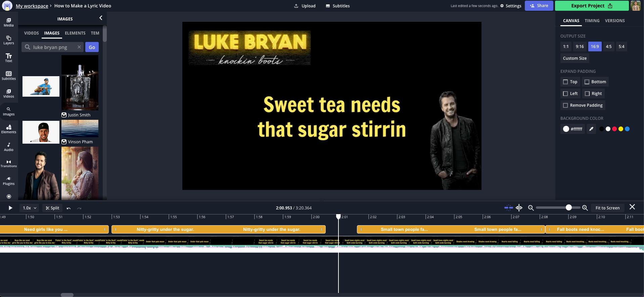Collapse the Images panel with chevron
This screenshot has height=297, width=644.
[x=101, y=18]
